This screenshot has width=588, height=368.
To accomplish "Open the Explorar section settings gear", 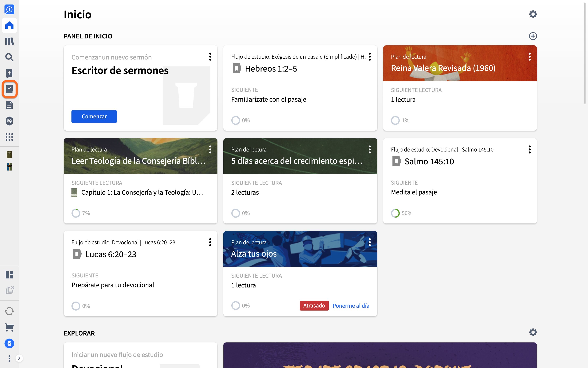I will pyautogui.click(x=533, y=332).
